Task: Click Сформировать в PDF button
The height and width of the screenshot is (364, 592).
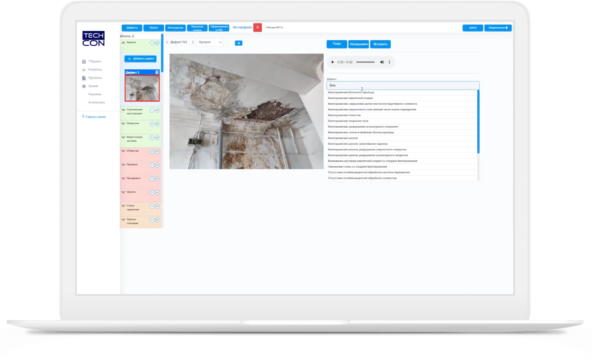Action: (219, 28)
